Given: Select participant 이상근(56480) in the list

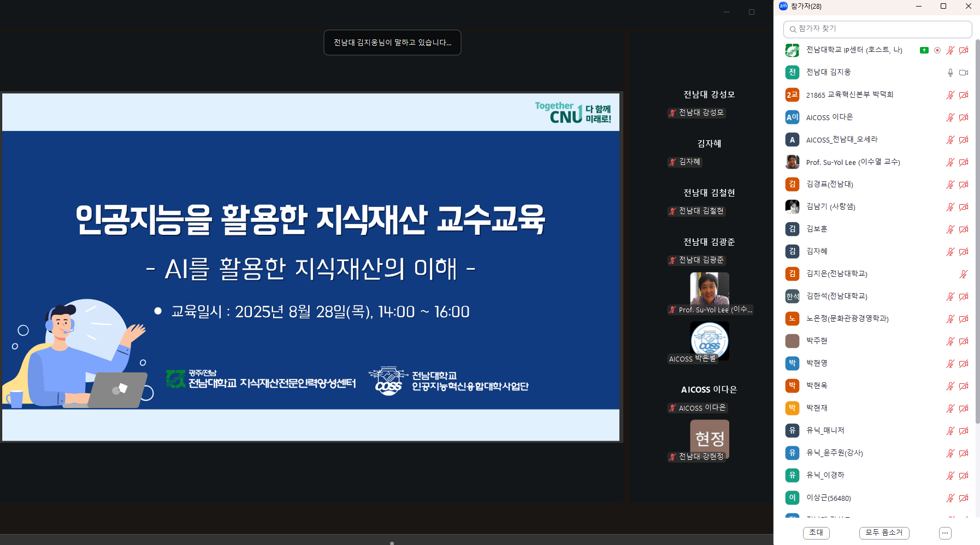Looking at the screenshot, I should coord(828,498).
